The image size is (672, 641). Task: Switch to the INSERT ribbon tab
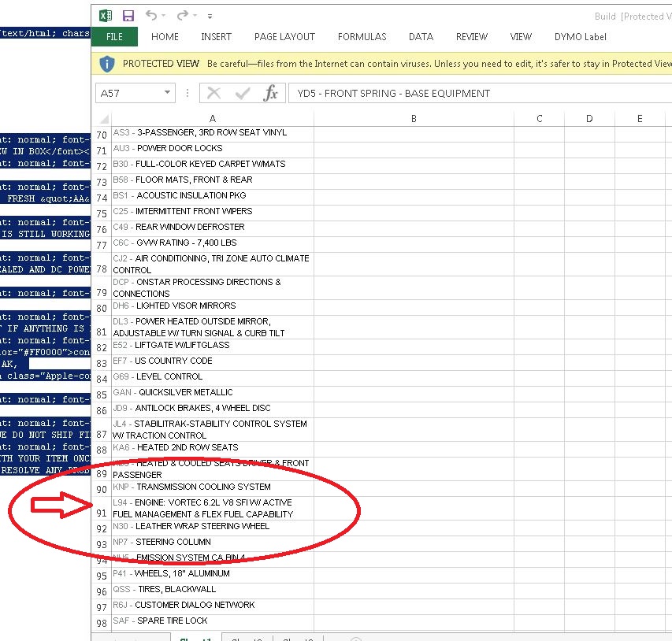click(217, 37)
